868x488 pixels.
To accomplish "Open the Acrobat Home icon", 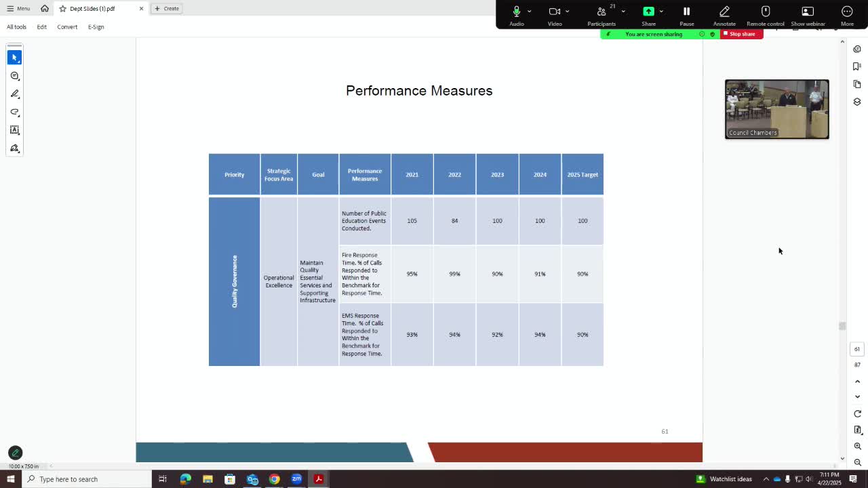I will pyautogui.click(x=45, y=8).
